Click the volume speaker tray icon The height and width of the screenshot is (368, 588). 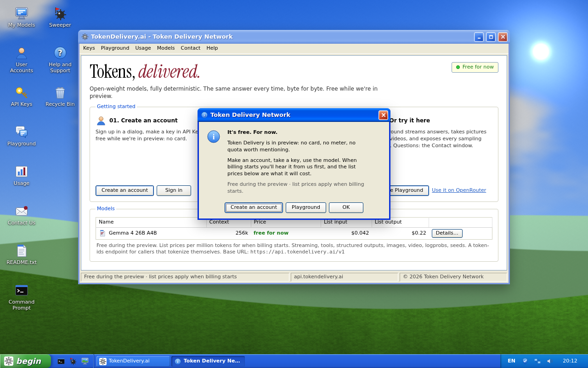coord(548,361)
